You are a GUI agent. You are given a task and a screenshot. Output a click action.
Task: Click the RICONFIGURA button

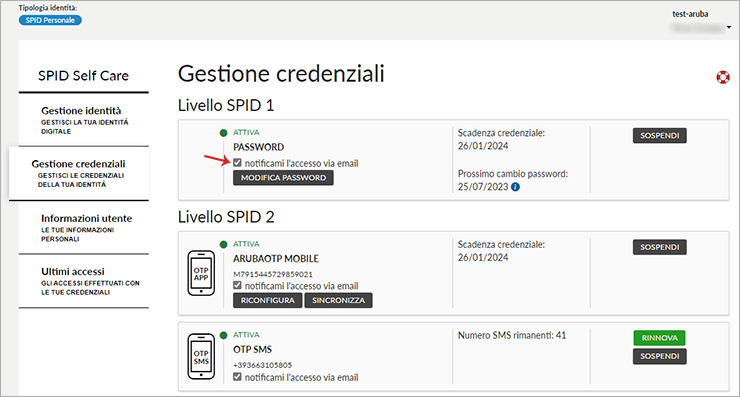(268, 300)
